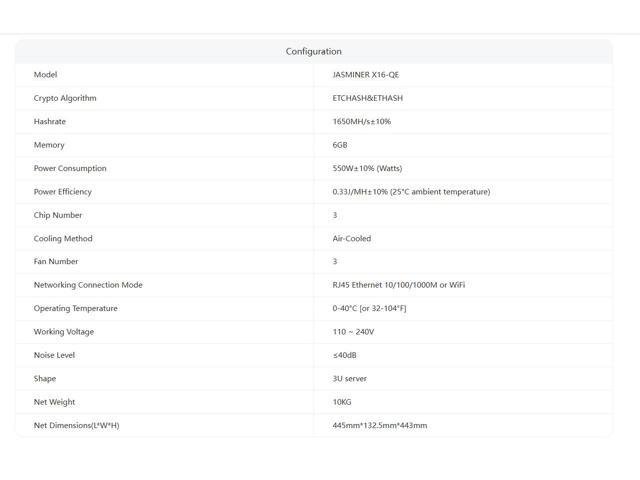Click the RJ45 Ethernet networking value

(399, 285)
